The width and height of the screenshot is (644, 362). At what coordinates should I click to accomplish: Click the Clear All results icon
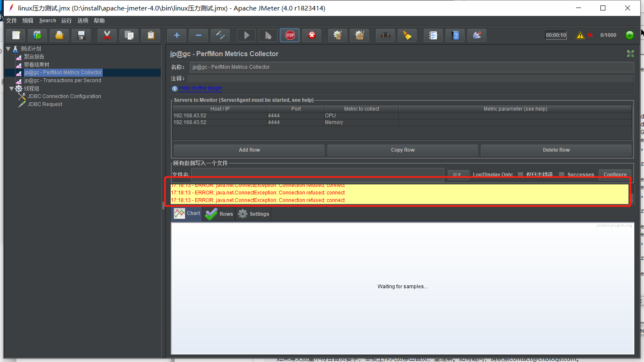(x=360, y=35)
